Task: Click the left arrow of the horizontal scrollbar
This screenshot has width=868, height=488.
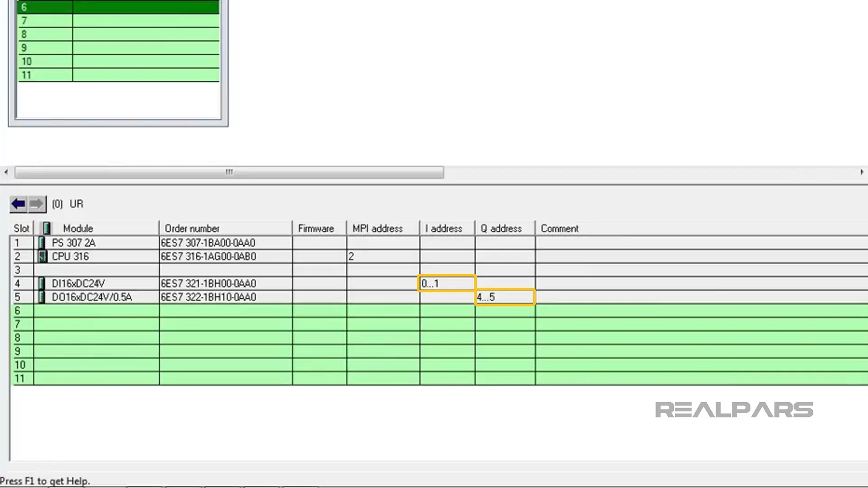Action: (x=6, y=172)
